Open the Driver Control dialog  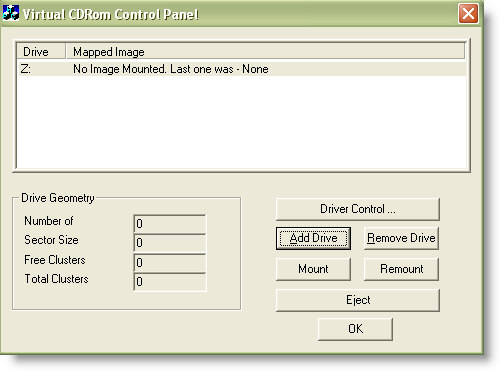click(x=358, y=209)
